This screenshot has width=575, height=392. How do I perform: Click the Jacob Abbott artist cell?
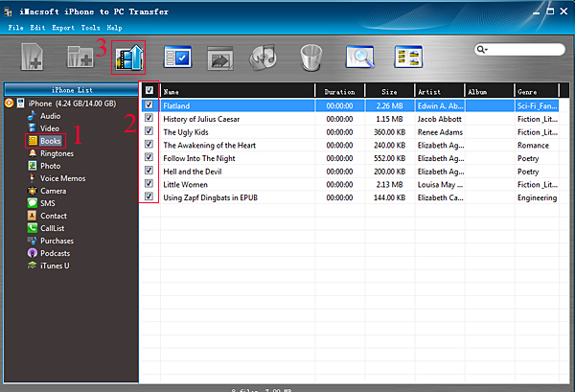point(439,119)
